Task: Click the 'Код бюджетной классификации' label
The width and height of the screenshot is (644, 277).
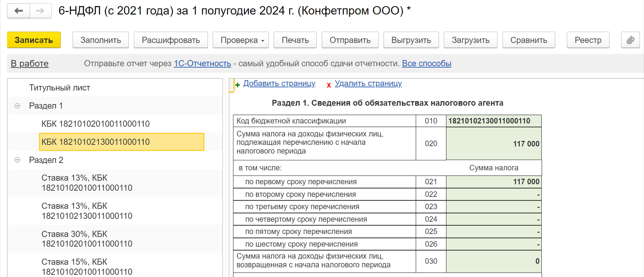Action: point(291,121)
